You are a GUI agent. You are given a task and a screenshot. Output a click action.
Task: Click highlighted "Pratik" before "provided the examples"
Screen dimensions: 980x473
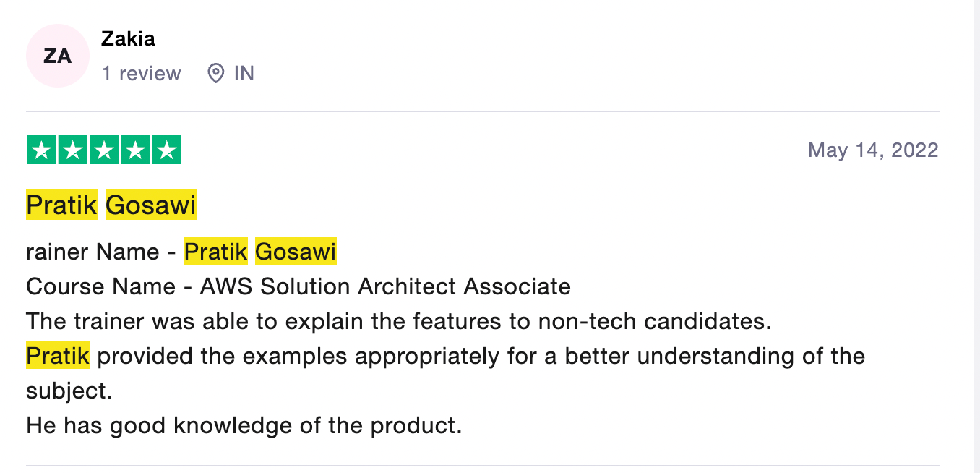pyautogui.click(x=58, y=356)
